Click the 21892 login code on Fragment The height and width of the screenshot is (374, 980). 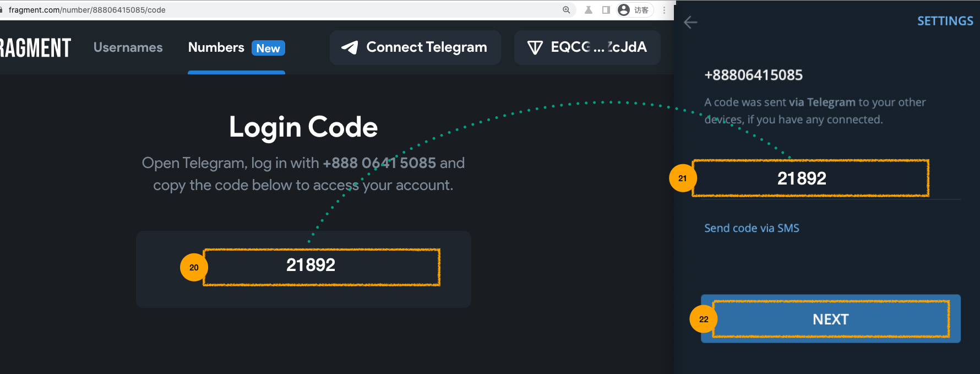point(311,265)
